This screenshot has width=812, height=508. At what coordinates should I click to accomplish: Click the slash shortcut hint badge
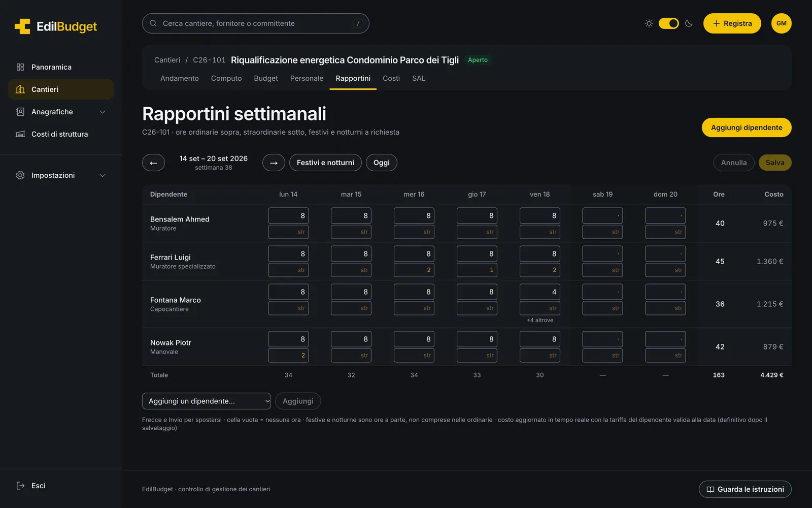358,23
